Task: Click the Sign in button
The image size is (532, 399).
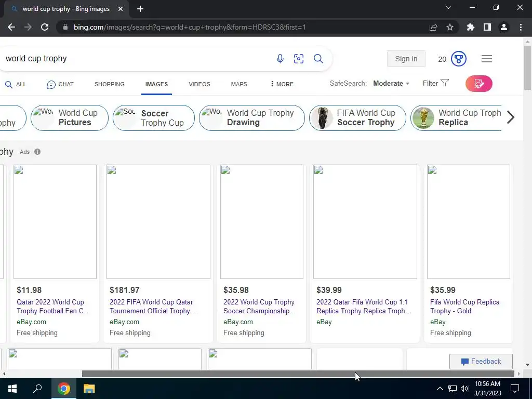Action: (x=406, y=59)
